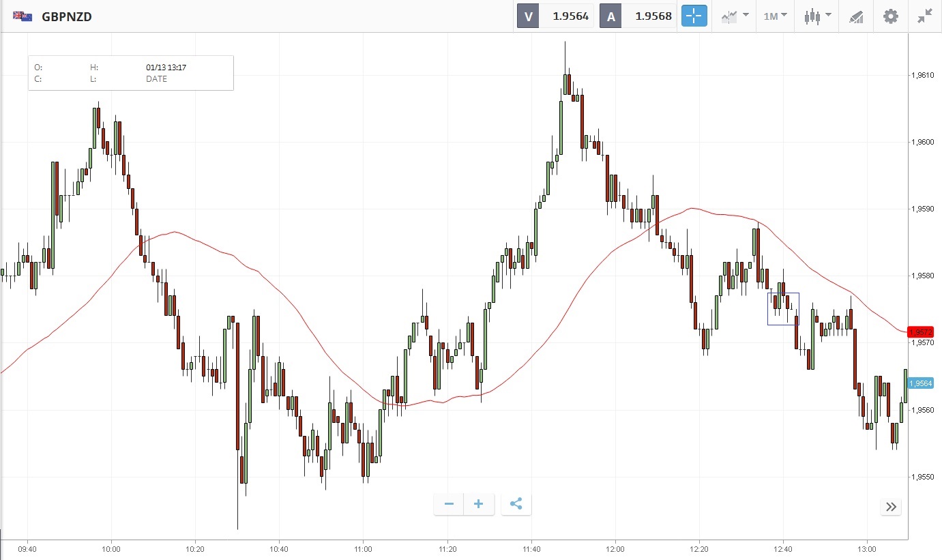Viewport: 942px width, 560px height.
Task: Collapse the chart from fullscreen
Action: (x=925, y=16)
